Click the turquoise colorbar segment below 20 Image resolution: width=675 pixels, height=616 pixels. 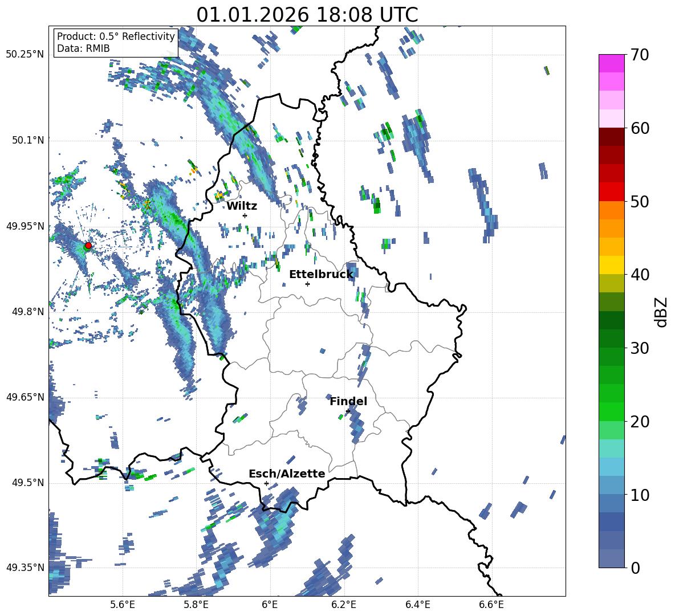611,448
